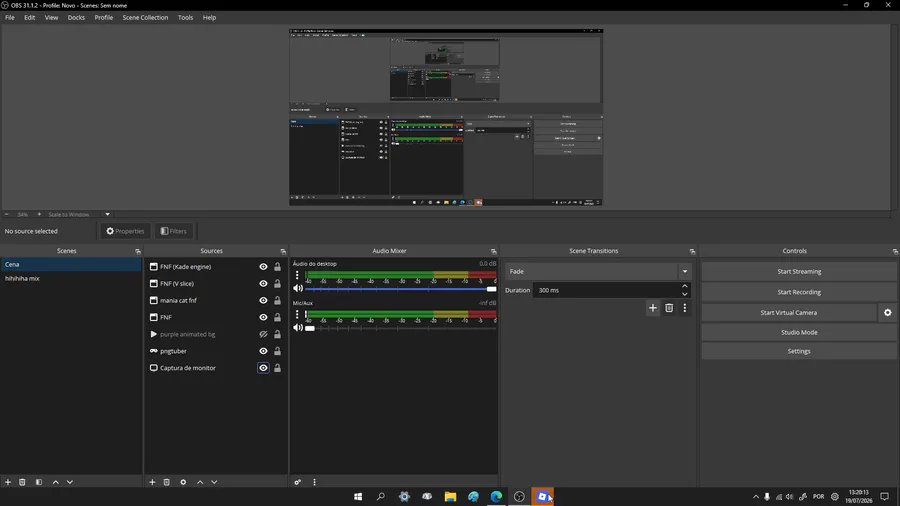Hide the pngtuber source

263,351
